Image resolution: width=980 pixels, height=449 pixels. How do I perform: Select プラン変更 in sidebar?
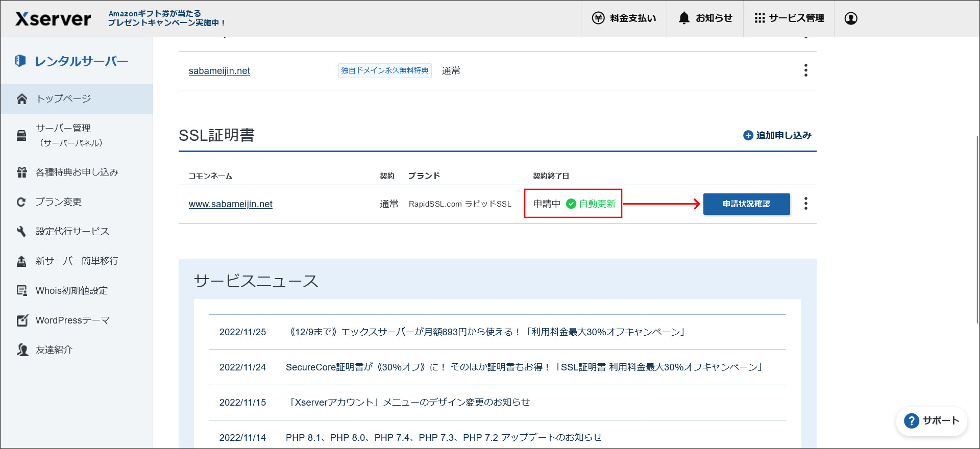tap(77, 202)
